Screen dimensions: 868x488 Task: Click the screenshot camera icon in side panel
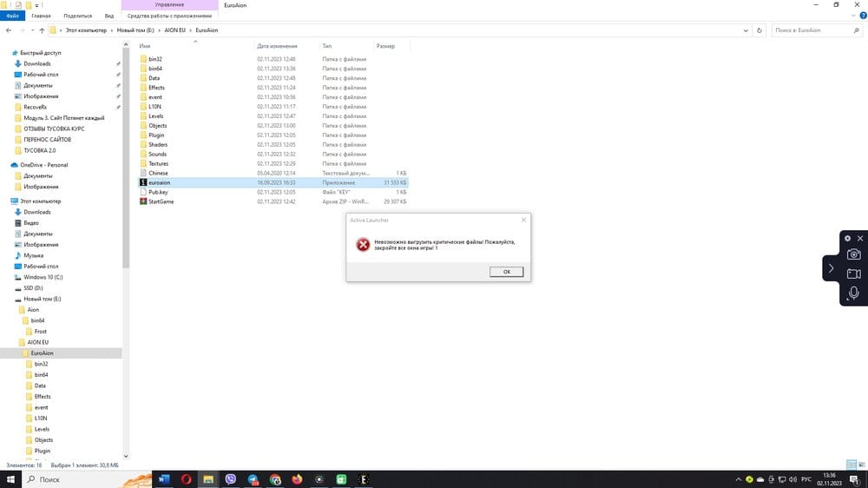[853, 254]
